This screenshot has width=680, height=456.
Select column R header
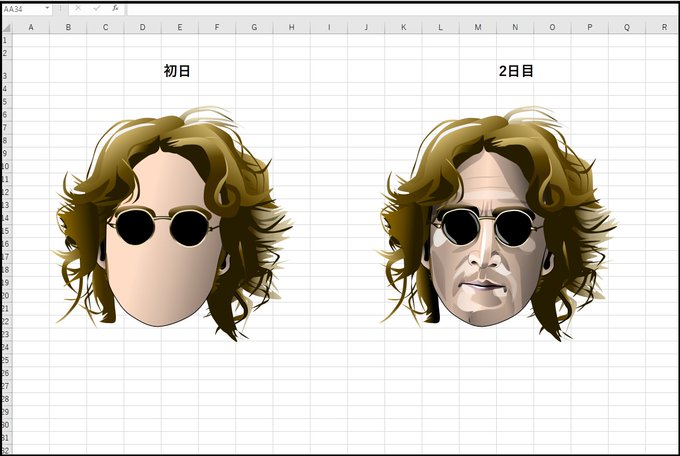(x=662, y=27)
